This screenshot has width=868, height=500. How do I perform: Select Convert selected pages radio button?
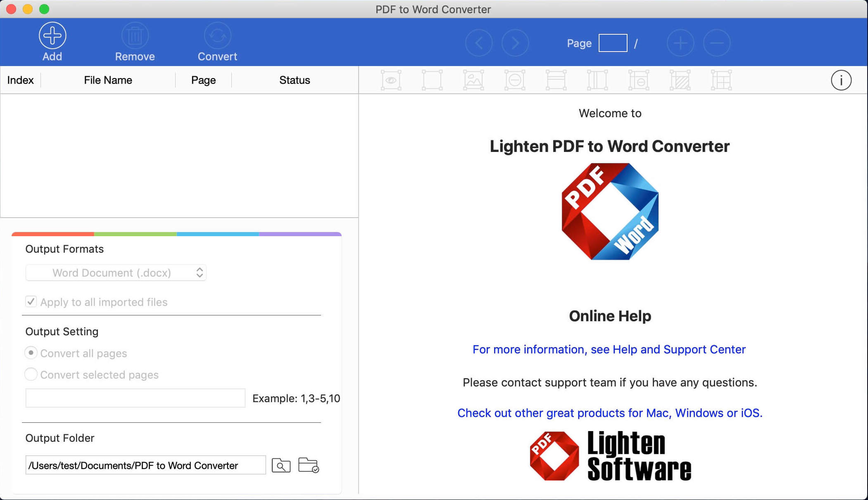[x=31, y=374]
